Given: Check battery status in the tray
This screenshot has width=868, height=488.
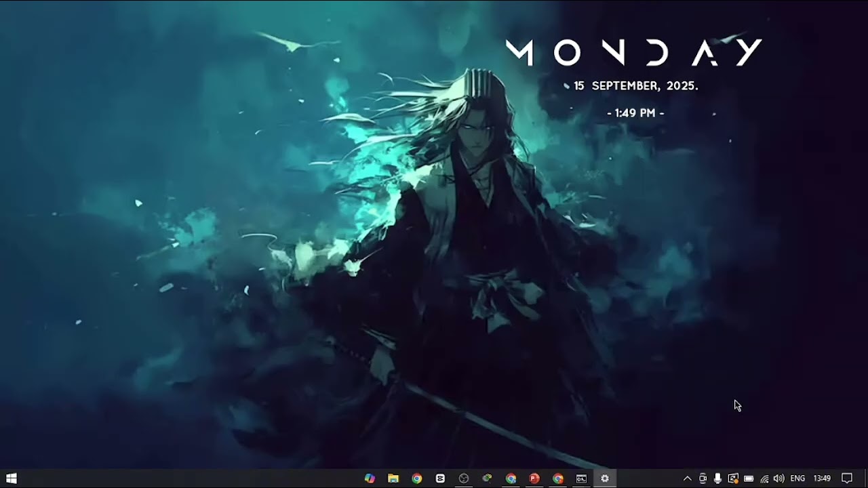Looking at the screenshot, I should [x=749, y=479].
